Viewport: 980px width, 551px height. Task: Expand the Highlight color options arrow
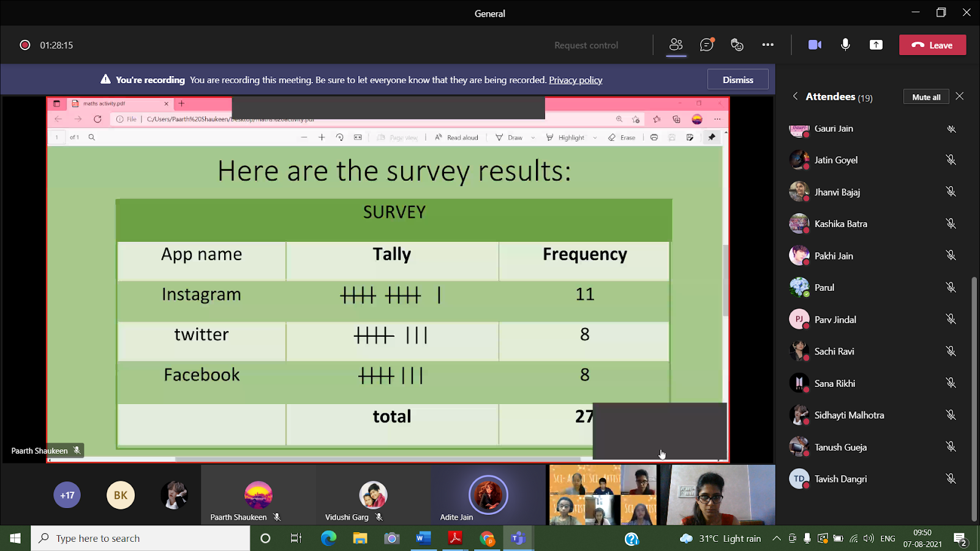click(x=595, y=138)
